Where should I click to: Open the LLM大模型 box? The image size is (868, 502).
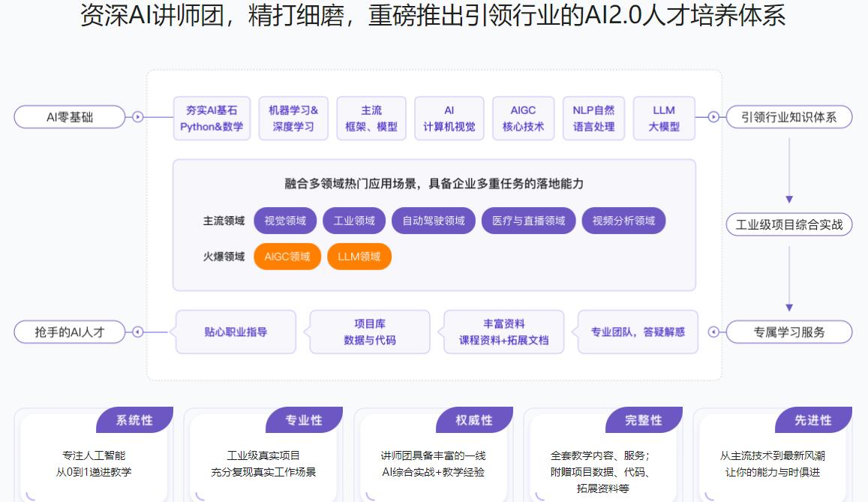click(x=664, y=119)
